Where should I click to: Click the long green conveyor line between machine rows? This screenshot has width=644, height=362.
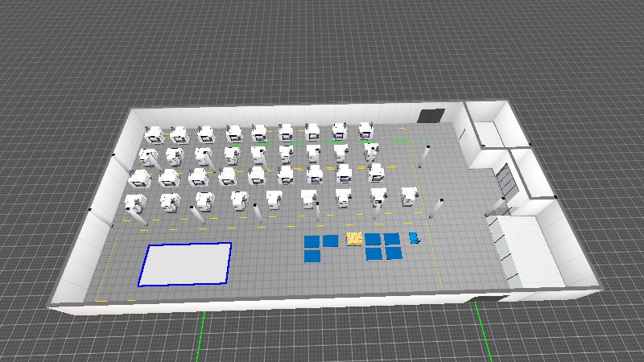pyautogui.click(x=304, y=143)
